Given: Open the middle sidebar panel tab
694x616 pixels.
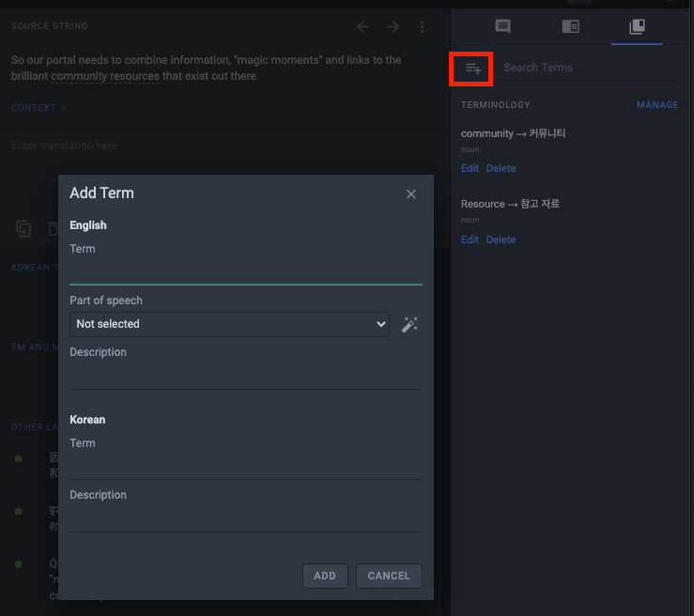Looking at the screenshot, I should coord(570,26).
